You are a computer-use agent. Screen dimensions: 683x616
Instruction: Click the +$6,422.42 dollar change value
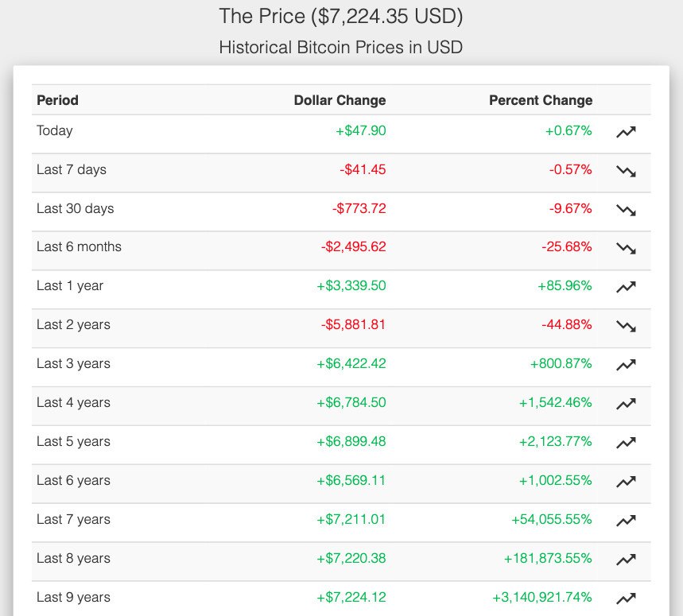tap(351, 363)
